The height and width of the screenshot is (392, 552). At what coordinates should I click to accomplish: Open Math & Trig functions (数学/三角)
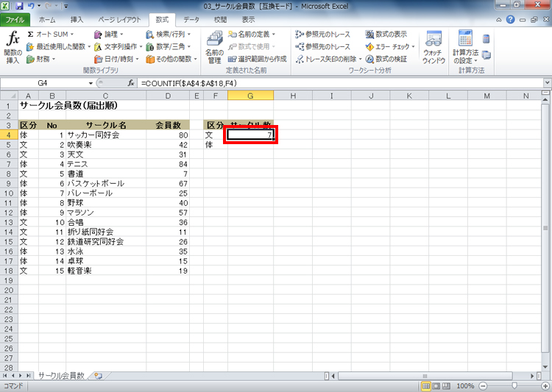(x=169, y=46)
